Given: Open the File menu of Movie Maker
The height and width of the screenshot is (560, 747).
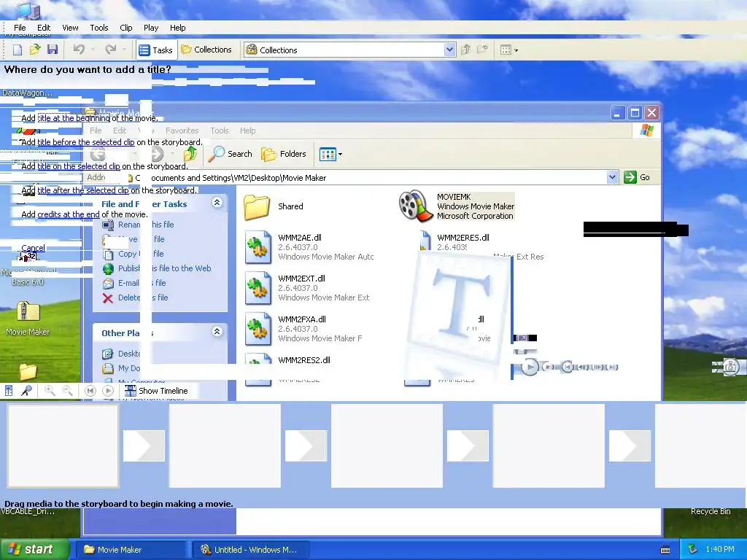Looking at the screenshot, I should pos(20,28).
